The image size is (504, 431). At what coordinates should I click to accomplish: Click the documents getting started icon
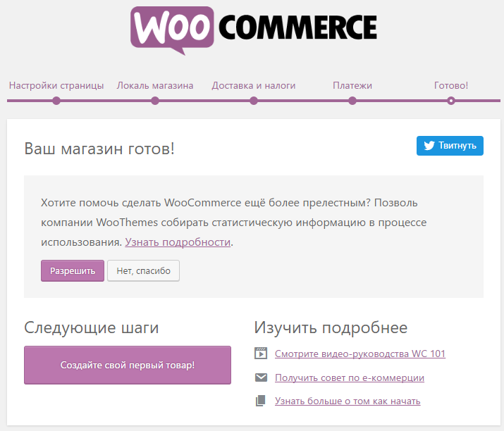pos(261,401)
